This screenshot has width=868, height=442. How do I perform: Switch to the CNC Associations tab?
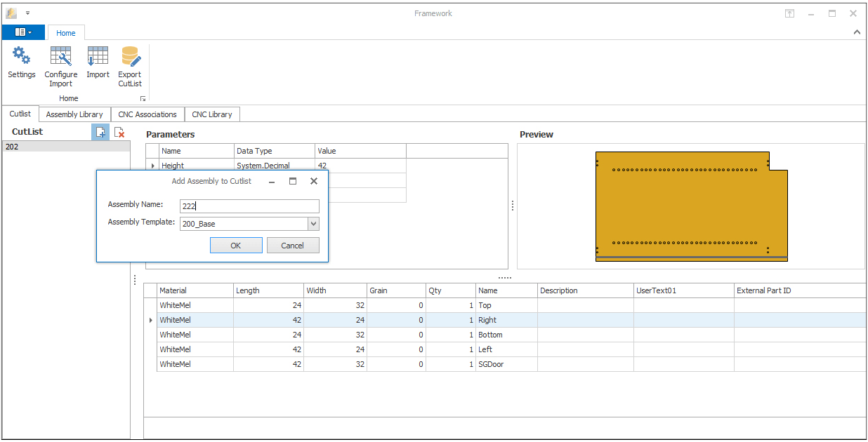coord(147,114)
